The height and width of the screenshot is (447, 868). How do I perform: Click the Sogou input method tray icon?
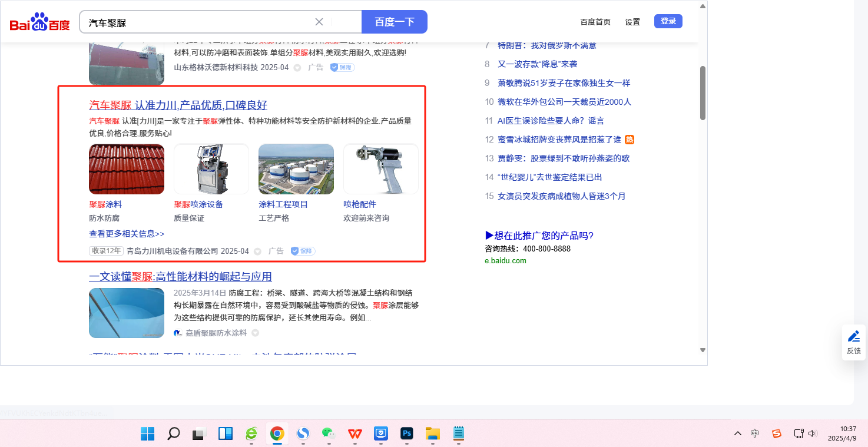pyautogui.click(x=777, y=434)
